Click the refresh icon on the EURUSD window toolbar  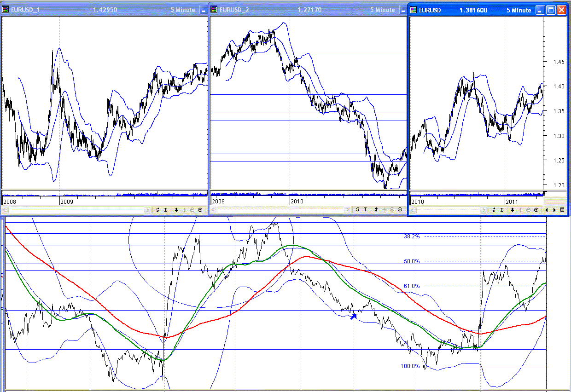pos(494,210)
